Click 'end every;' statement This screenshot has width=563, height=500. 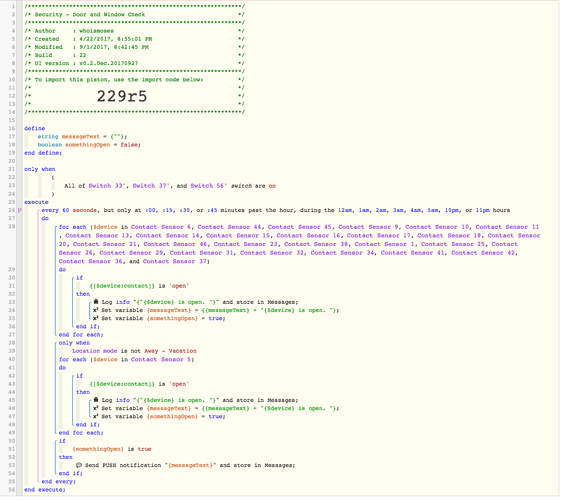59,482
